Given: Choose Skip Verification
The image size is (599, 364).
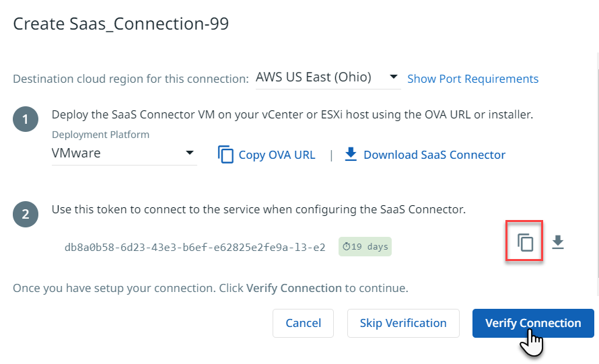Looking at the screenshot, I should tap(403, 323).
